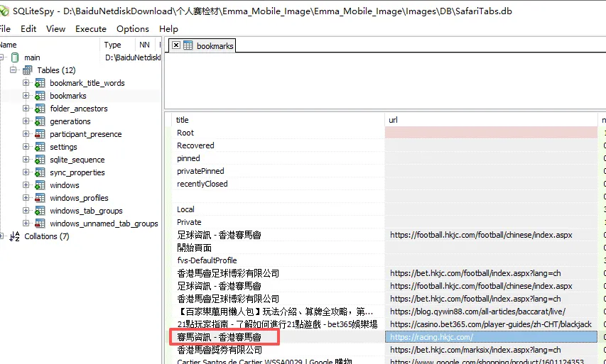Select the Recovered row title cell
606x364 pixels.
[x=278, y=145]
